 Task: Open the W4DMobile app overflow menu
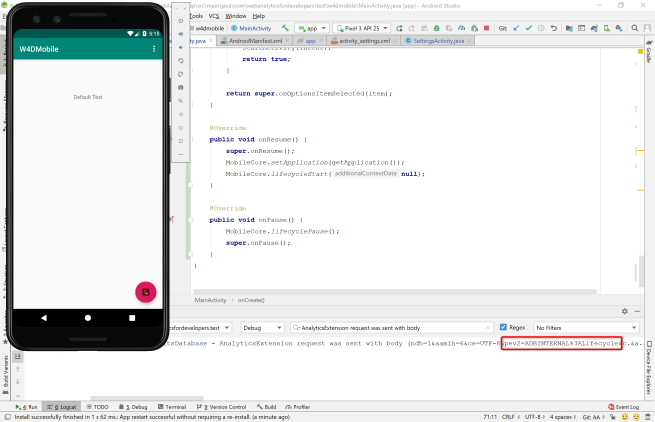click(x=153, y=49)
